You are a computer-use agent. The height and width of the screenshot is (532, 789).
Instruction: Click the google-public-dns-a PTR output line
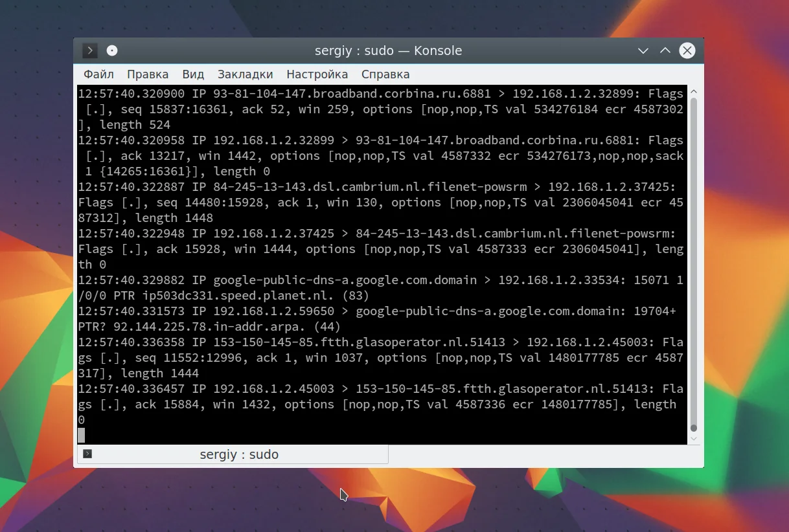(380, 288)
